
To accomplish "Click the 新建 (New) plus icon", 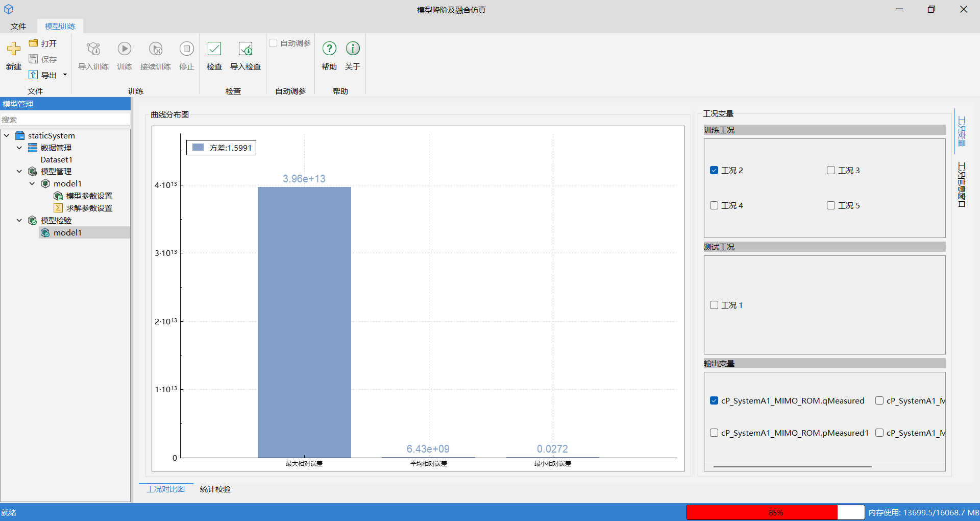I will click(x=14, y=49).
